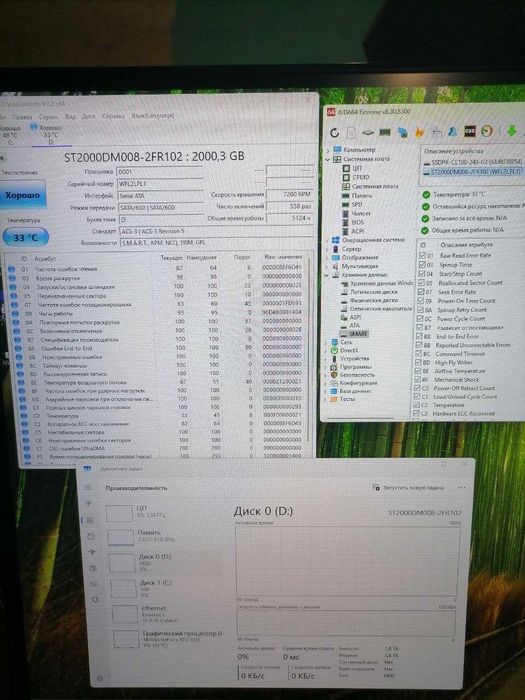
Task: Select Графический процессор 0 in Task Manager
Action: 169,639
